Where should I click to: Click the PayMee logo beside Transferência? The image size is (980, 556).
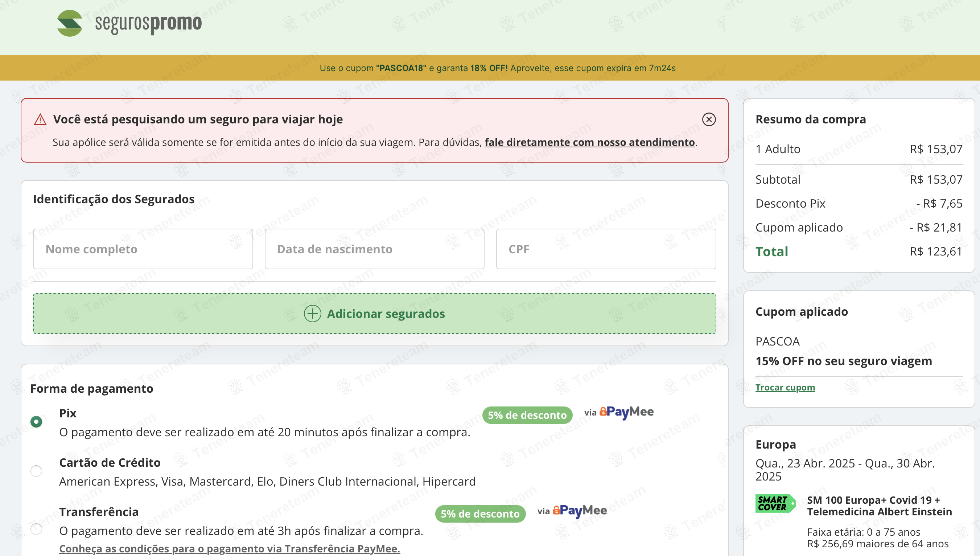(579, 511)
